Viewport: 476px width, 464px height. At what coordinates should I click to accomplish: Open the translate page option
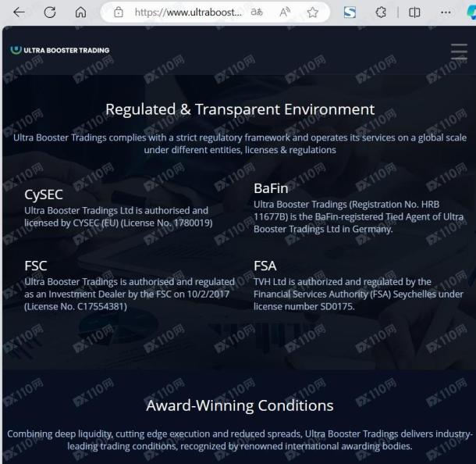pos(257,12)
